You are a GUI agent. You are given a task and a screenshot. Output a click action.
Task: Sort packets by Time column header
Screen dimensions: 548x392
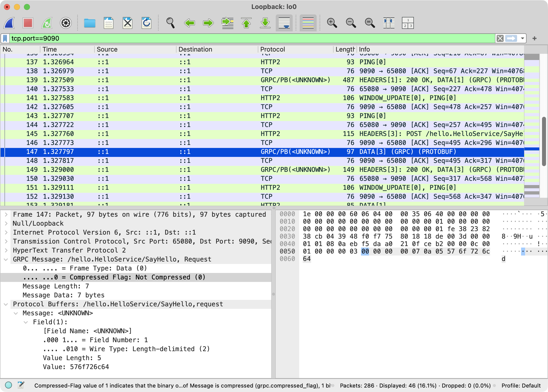50,49
